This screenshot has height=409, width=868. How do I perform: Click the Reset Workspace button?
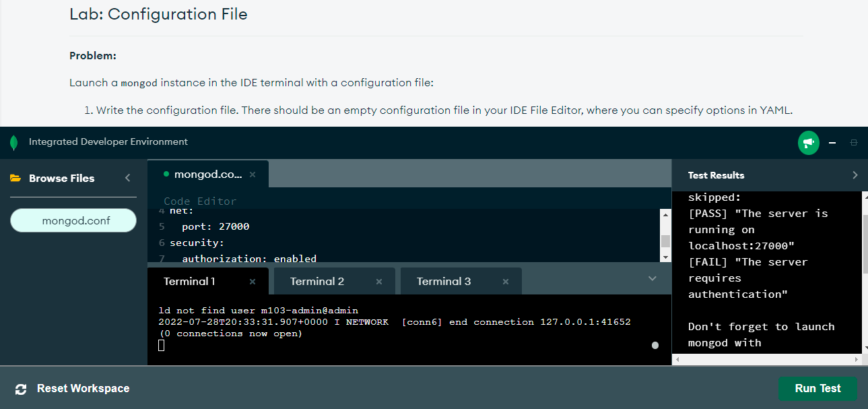point(83,389)
